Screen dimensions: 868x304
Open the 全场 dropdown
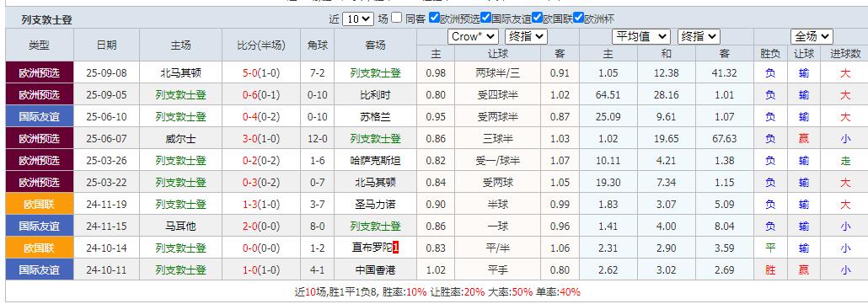point(812,36)
